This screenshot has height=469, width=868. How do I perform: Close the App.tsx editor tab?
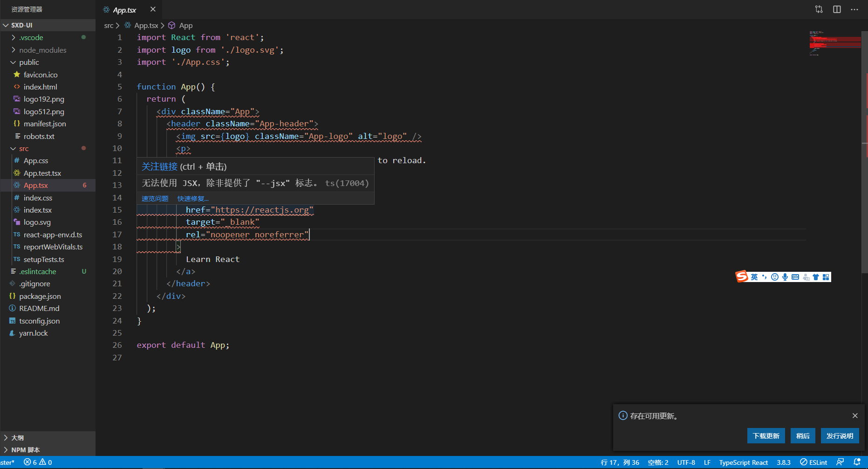point(153,9)
